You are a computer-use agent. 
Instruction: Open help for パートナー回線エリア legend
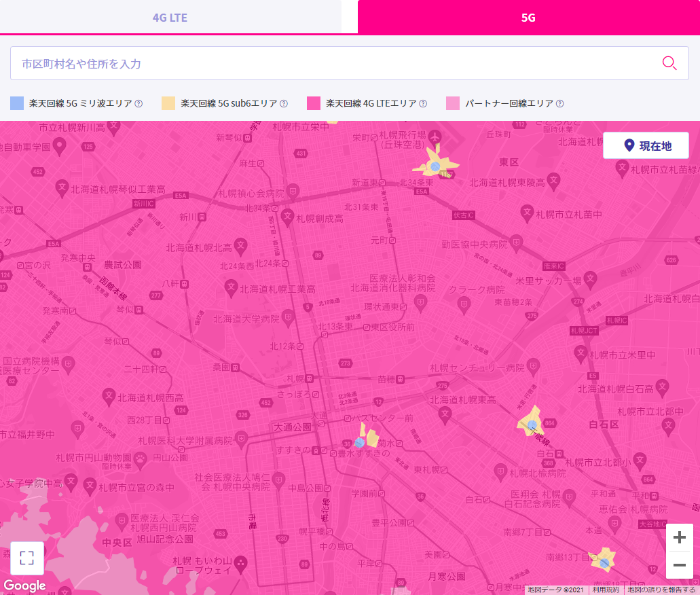(560, 104)
